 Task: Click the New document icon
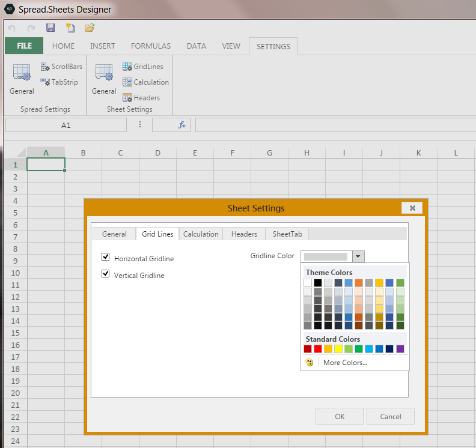(x=70, y=28)
